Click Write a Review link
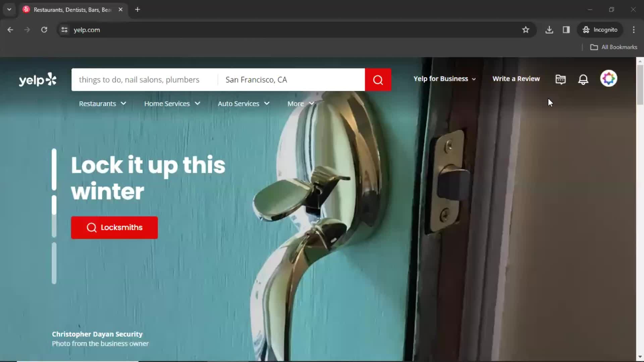Image resolution: width=644 pixels, height=362 pixels. point(516,79)
